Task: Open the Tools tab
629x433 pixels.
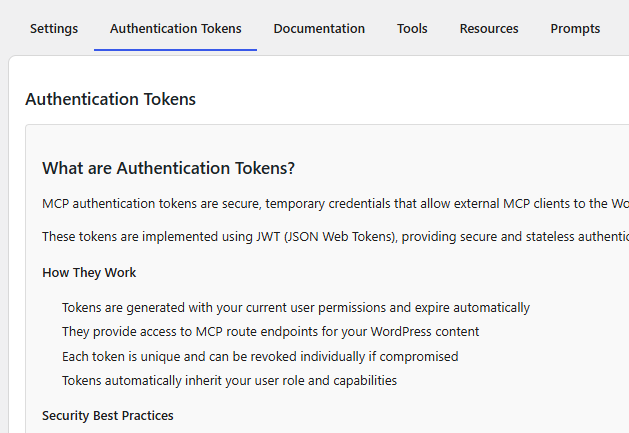Action: 412,28
